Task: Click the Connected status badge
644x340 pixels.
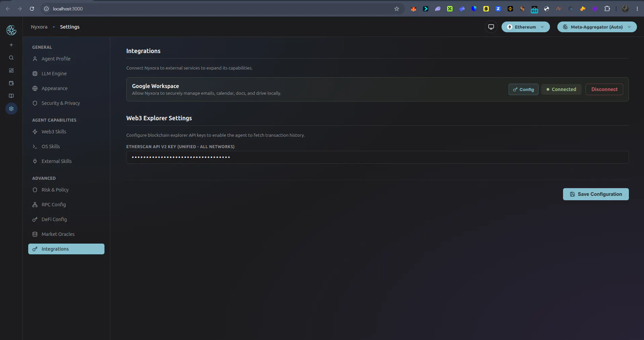Action: click(x=561, y=89)
